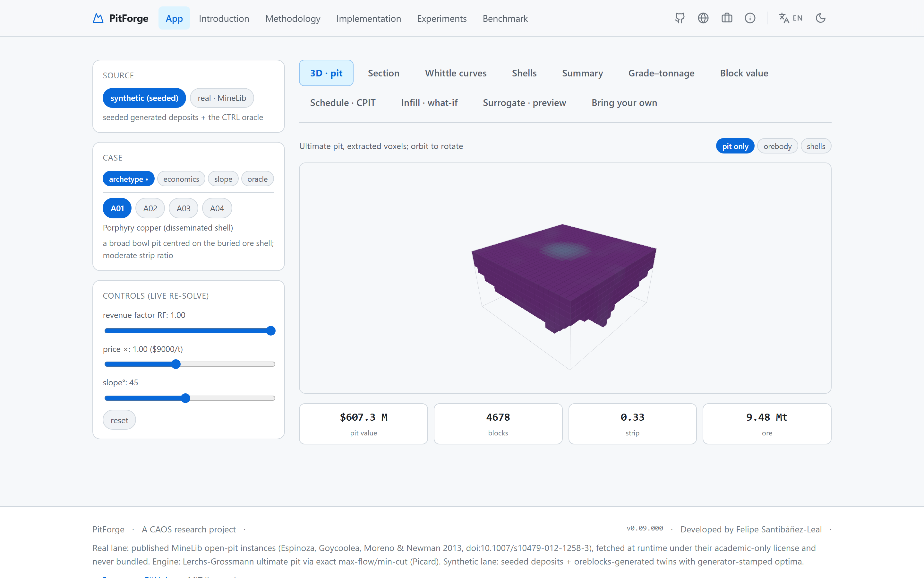Image resolution: width=924 pixels, height=578 pixels.
Task: Adjust the price multiplier slider
Action: coord(190,364)
